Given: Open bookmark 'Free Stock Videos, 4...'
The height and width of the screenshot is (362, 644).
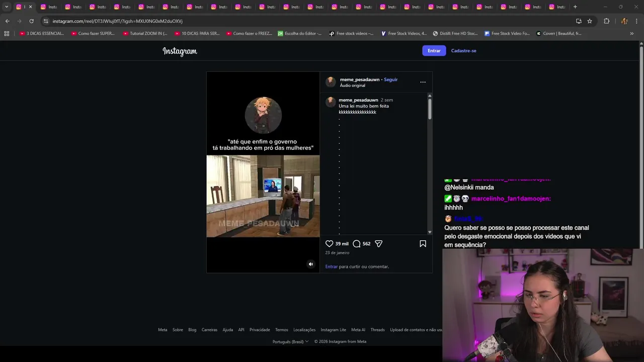Looking at the screenshot, I should [404, 34].
